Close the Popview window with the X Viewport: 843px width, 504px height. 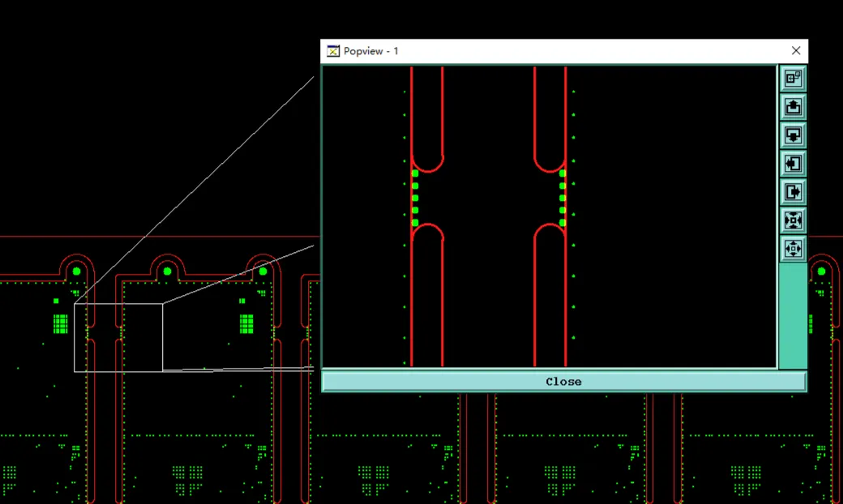pos(796,50)
